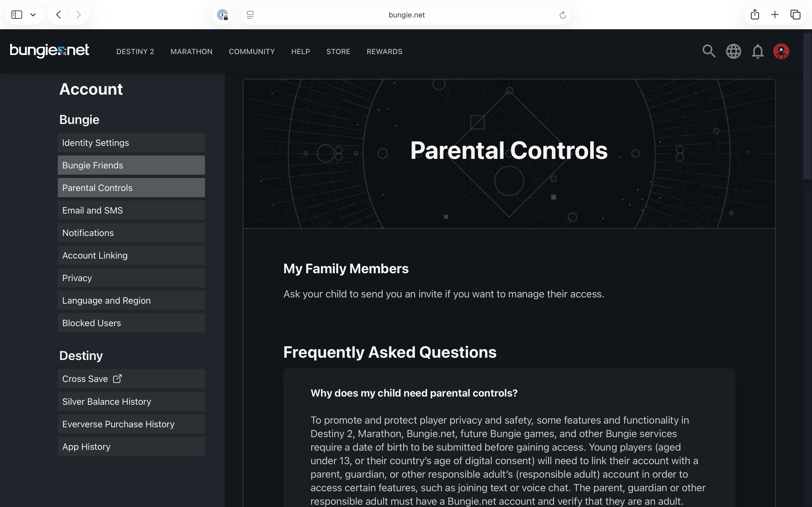Toggle the Safari sidebar button
Viewport: 812px width, 507px height.
[17, 14]
